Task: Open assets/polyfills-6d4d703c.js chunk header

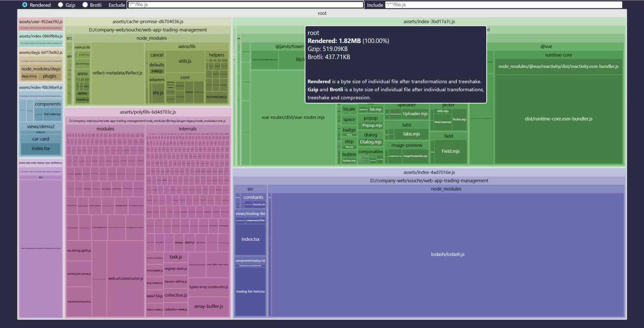Action: click(148, 112)
